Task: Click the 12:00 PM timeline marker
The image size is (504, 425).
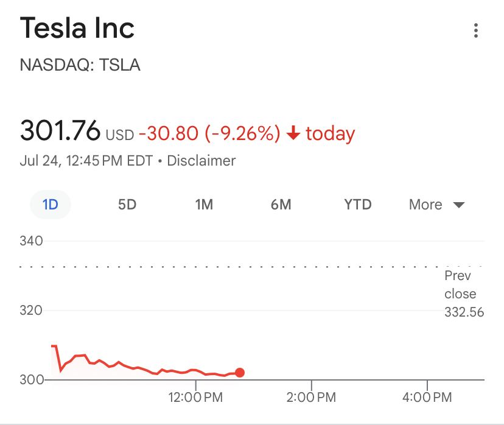Action: (195, 398)
